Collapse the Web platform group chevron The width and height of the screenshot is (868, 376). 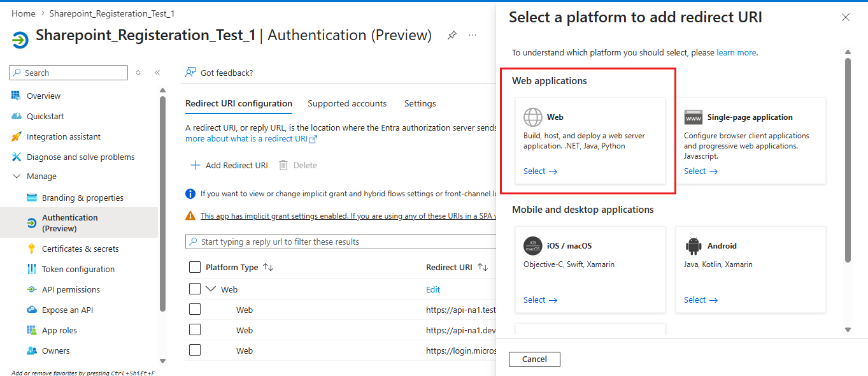pyautogui.click(x=211, y=289)
